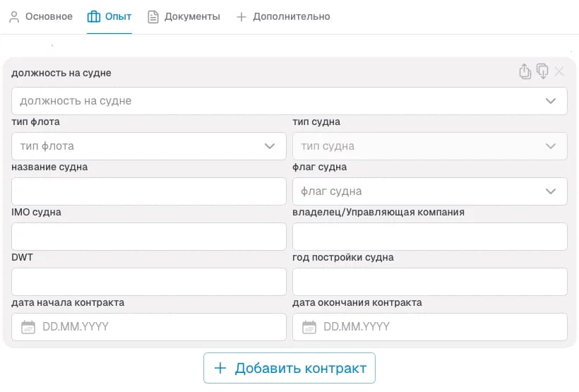Open the тип флота dropdown
Image resolution: width=579 pixels, height=392 pixels.
[149, 146]
